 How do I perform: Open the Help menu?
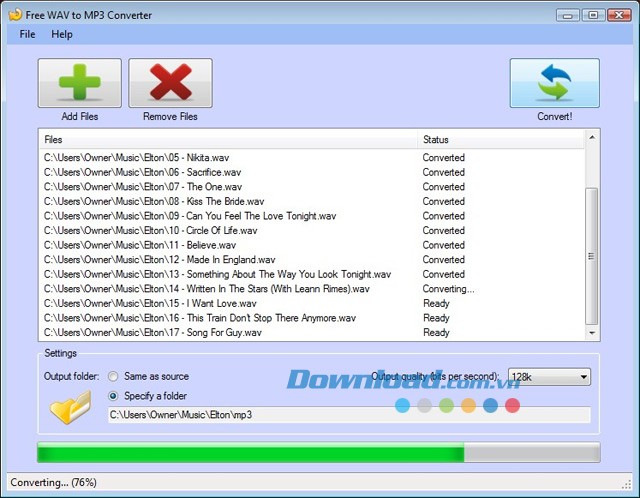point(62,34)
